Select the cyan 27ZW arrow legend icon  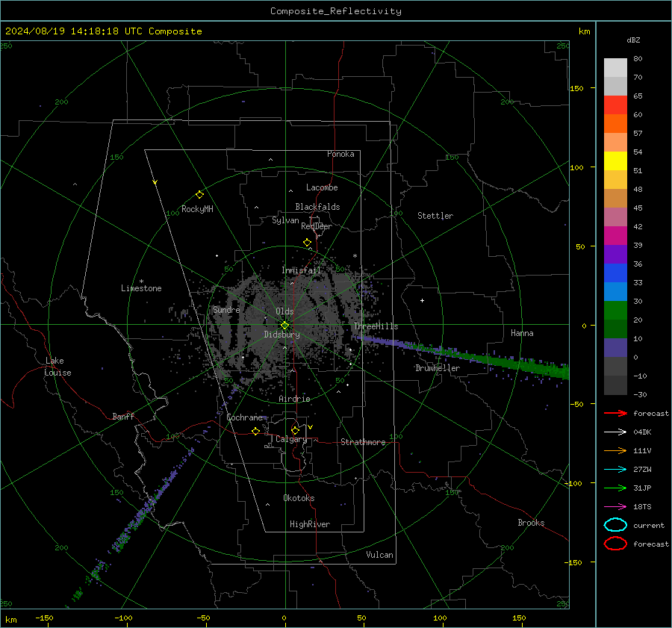point(615,470)
